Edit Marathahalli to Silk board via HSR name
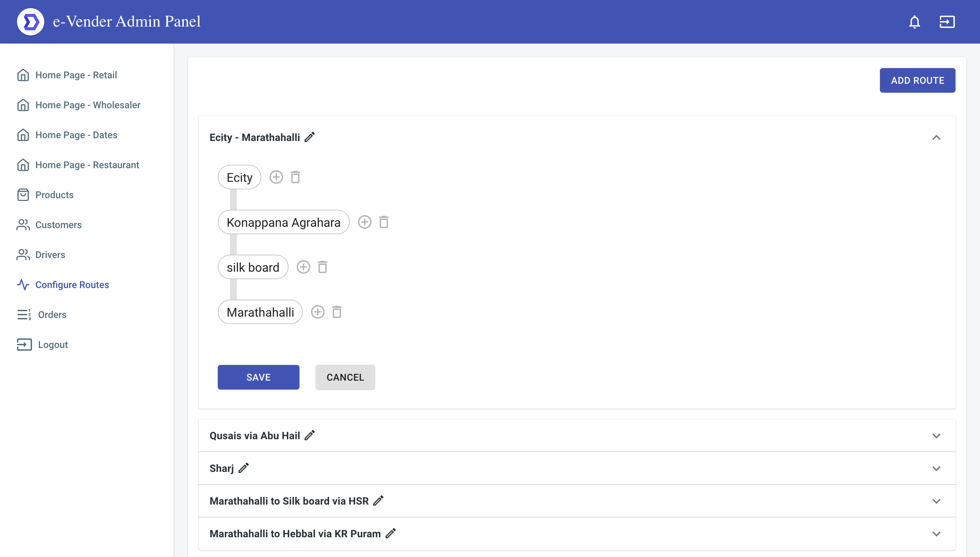 tap(378, 500)
